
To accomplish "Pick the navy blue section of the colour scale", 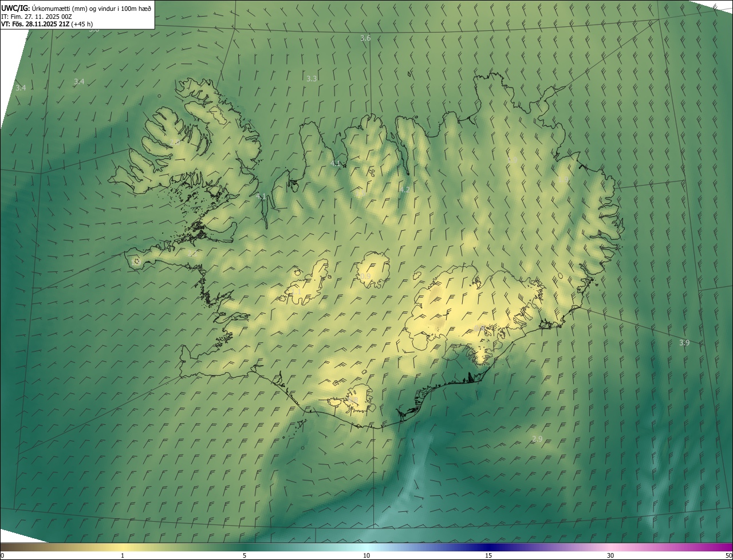I will pyautogui.click(x=488, y=547).
